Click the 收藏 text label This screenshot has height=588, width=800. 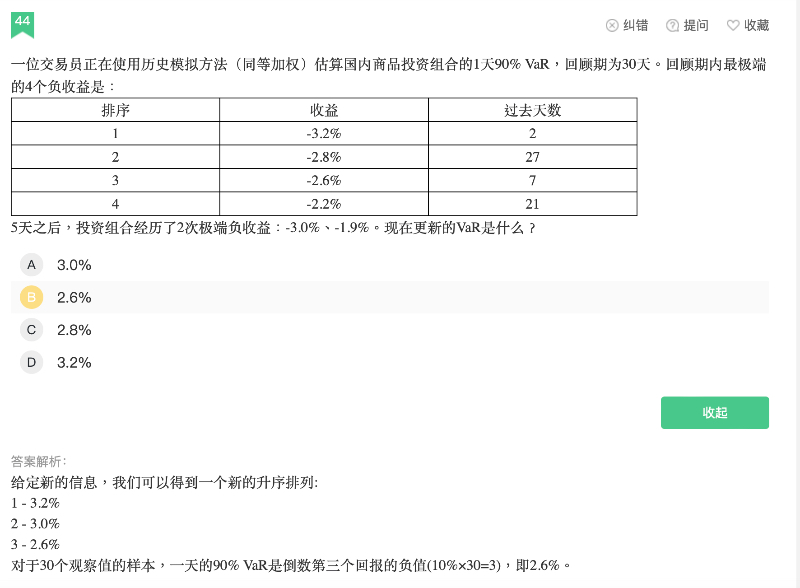tap(756, 25)
